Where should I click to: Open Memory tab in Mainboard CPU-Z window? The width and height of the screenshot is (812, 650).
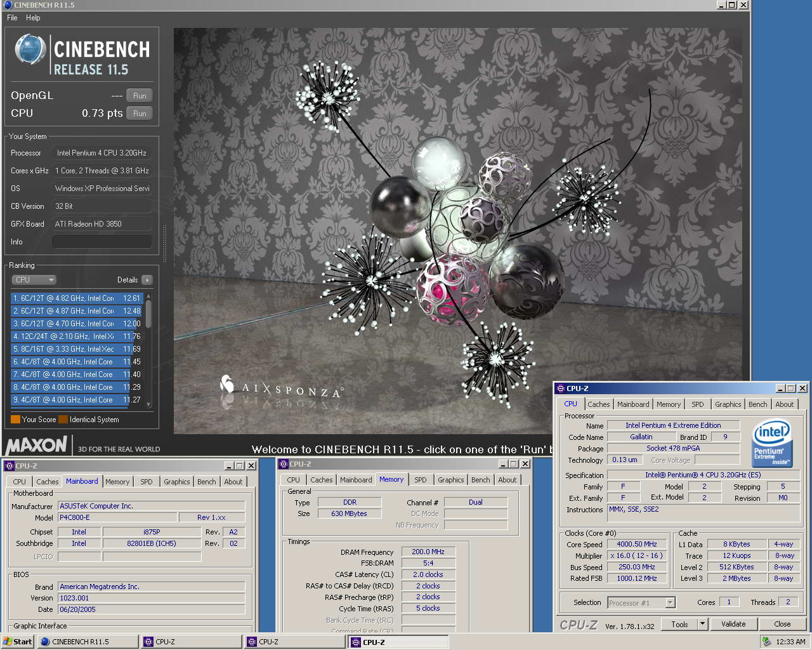pyautogui.click(x=117, y=482)
